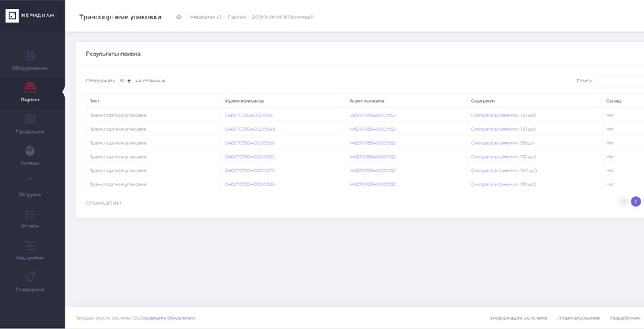Select page 1 pagination button
The height and width of the screenshot is (329, 644).
(635, 201)
